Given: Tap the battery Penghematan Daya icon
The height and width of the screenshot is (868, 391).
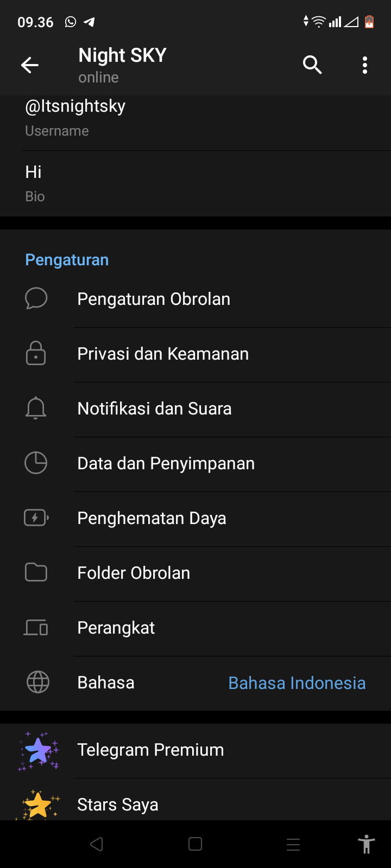Looking at the screenshot, I should click(36, 518).
